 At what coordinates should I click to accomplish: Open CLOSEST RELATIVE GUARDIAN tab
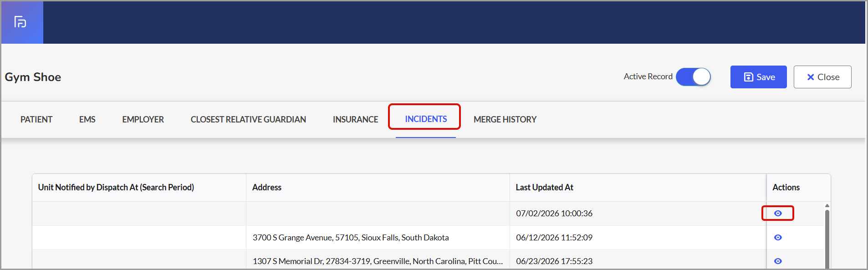248,119
